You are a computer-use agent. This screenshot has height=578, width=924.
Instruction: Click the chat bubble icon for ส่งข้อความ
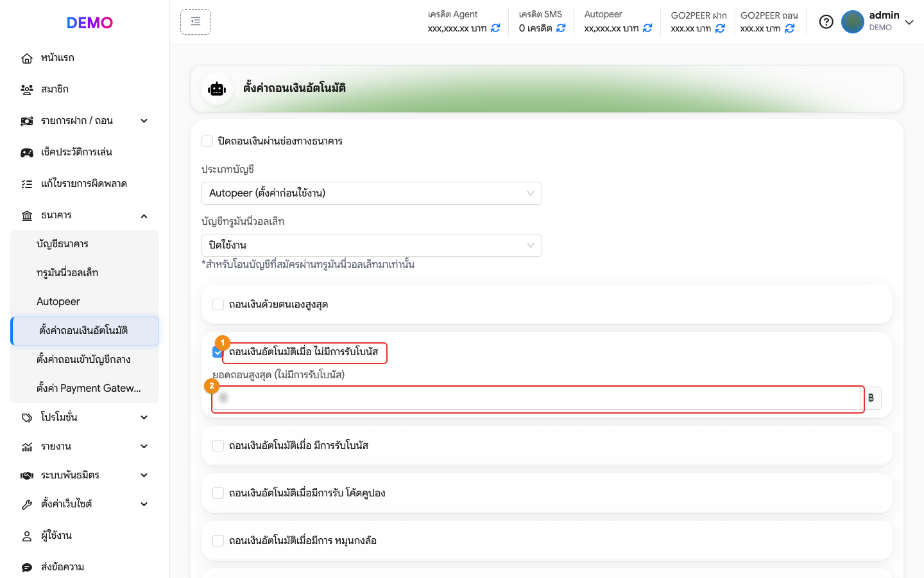[27, 568]
